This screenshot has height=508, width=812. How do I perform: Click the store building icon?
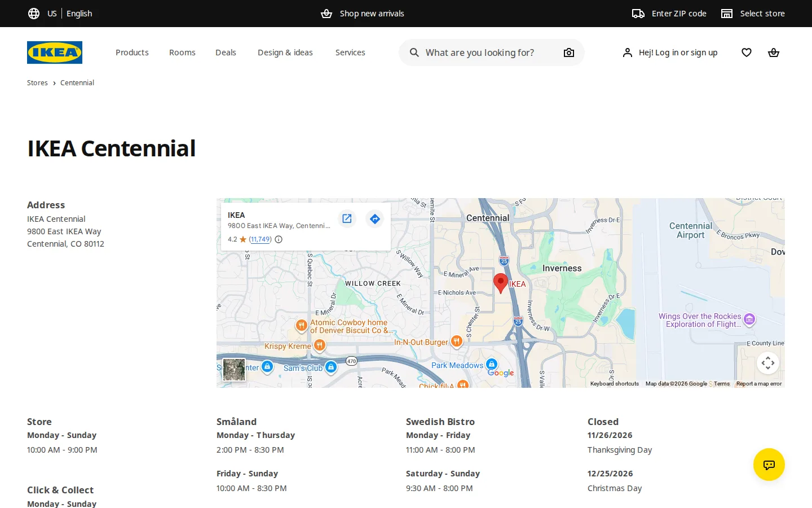click(x=727, y=14)
